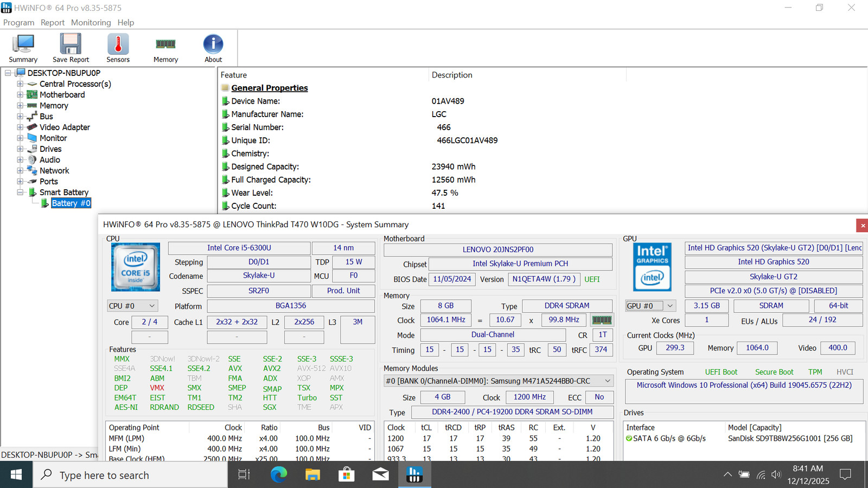Open the GPU #0 selector dropdown
Viewport: 868px width, 488px height.
[650, 306]
